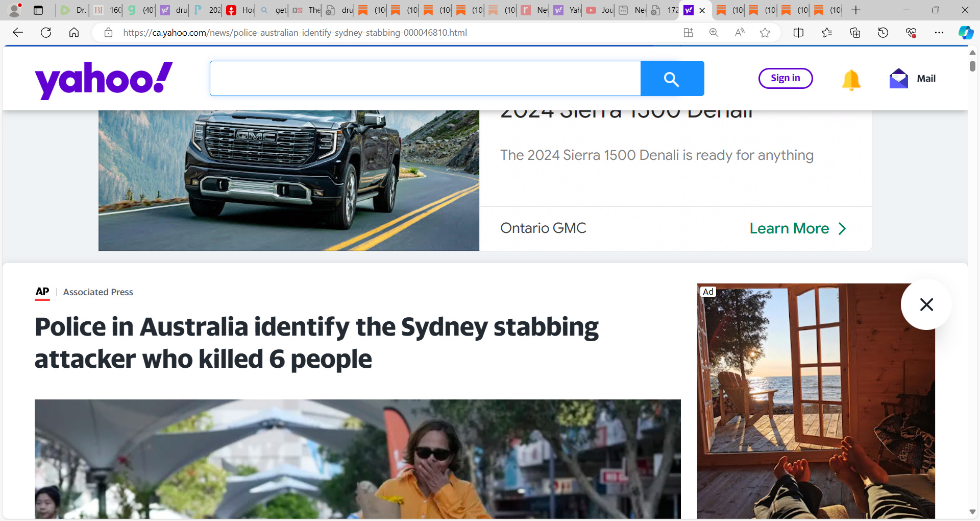Open a new browser tab
Screen dimensions: 980x521
tap(856, 10)
